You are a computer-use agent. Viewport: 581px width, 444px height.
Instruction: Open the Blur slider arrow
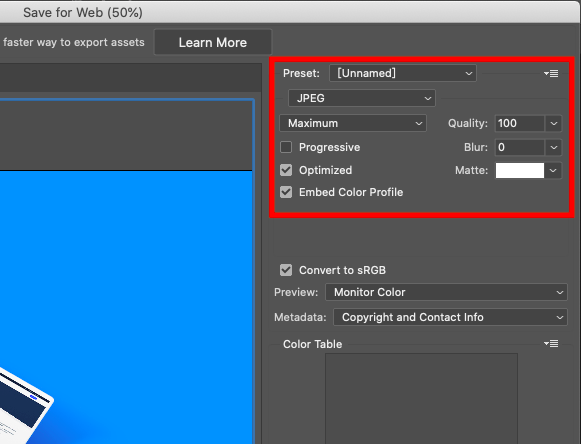[x=554, y=148]
